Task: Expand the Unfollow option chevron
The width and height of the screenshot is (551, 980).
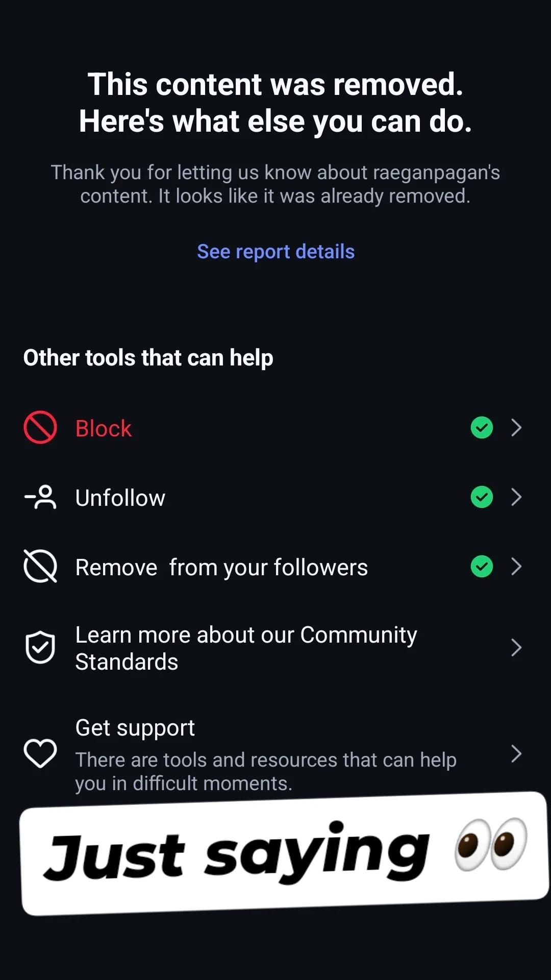Action: pyautogui.click(x=516, y=497)
